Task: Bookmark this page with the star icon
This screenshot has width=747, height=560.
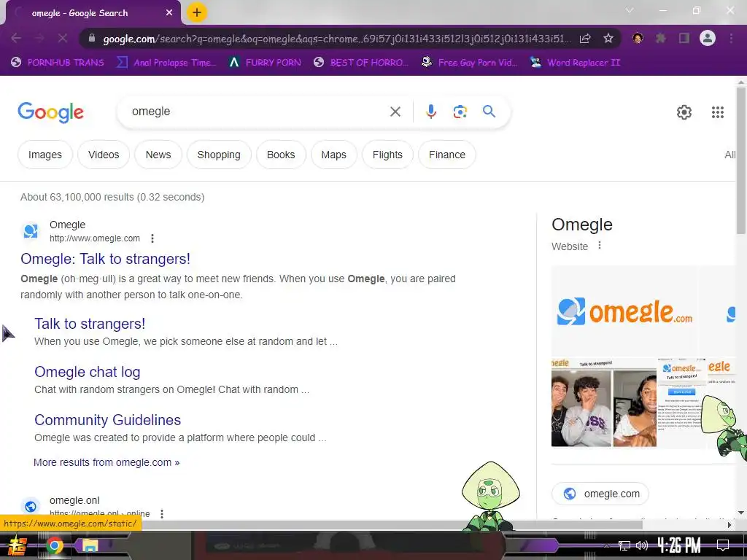Action: [608, 39]
